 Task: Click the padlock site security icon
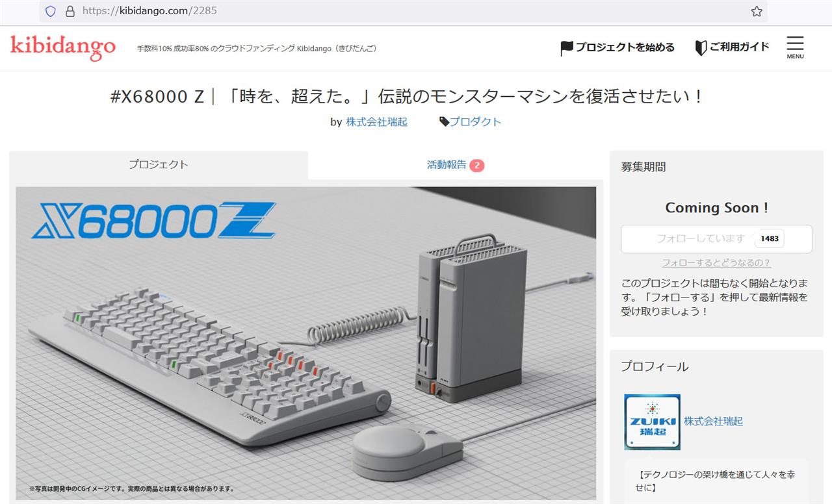tap(70, 11)
